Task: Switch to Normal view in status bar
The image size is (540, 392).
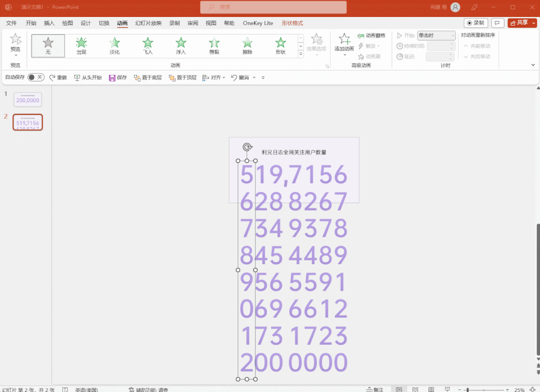Action: click(x=399, y=389)
